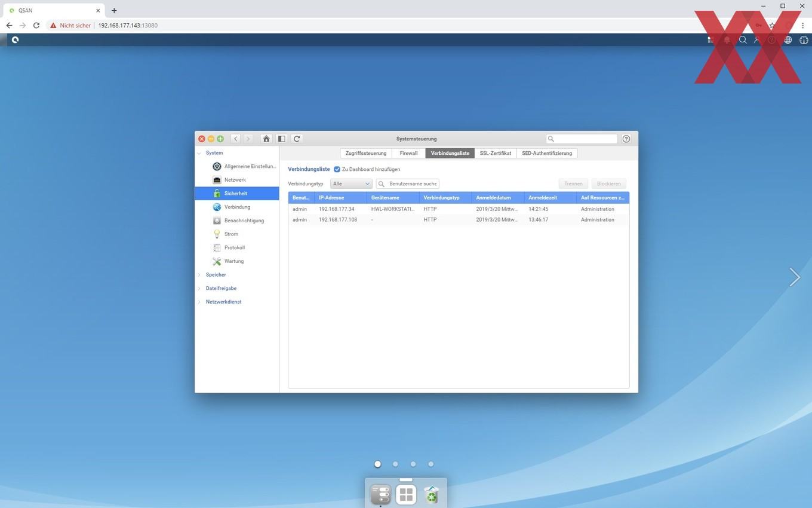Open a new browser tab
The image size is (812, 508).
(x=114, y=10)
